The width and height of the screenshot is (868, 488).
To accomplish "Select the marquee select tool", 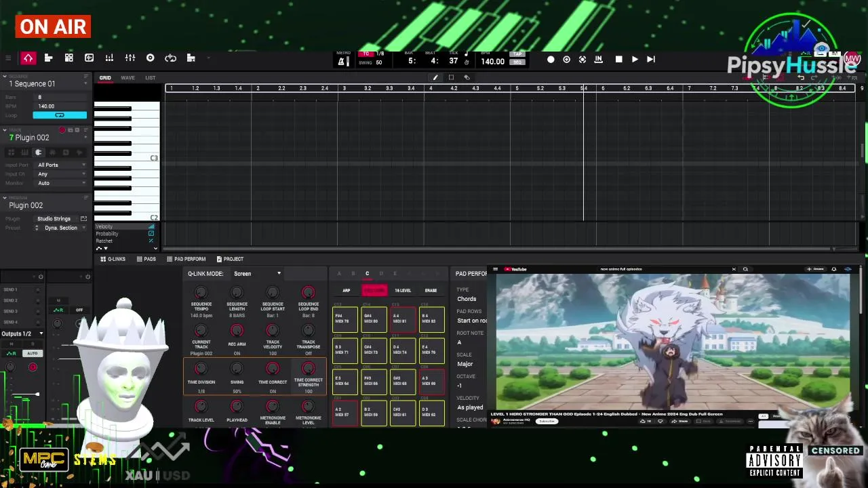I will tap(451, 77).
